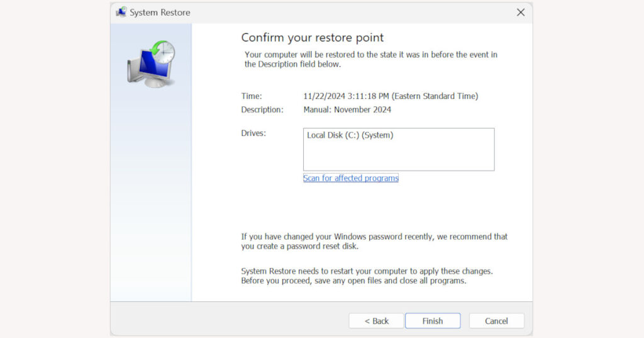Click the restore time value 11/22/2024 3:11:18 PM

pos(347,96)
